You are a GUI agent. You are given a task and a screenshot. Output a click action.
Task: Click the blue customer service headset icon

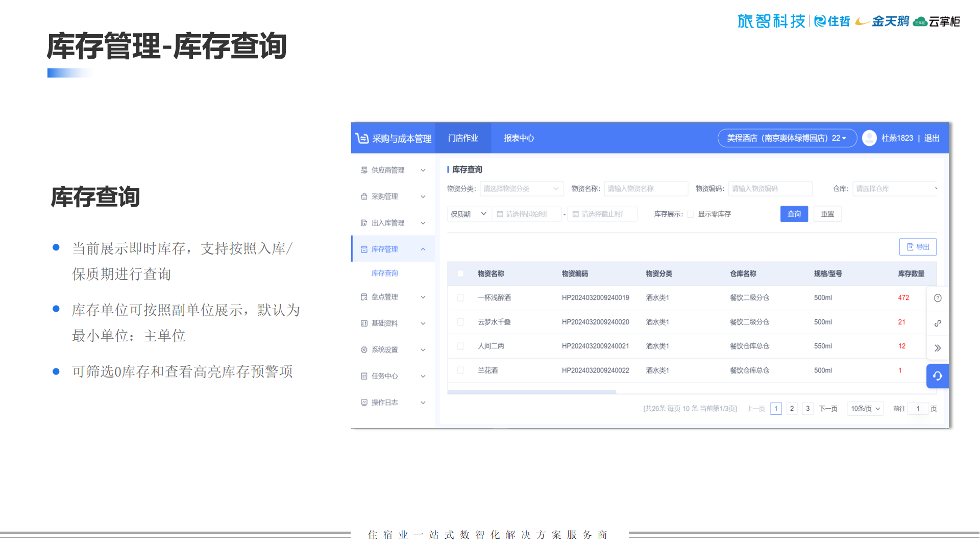(938, 376)
